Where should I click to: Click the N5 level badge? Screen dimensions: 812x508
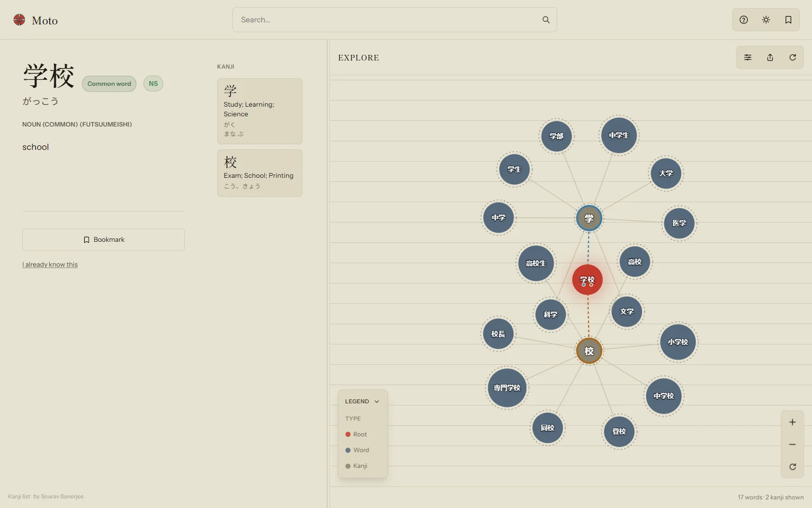(x=153, y=83)
